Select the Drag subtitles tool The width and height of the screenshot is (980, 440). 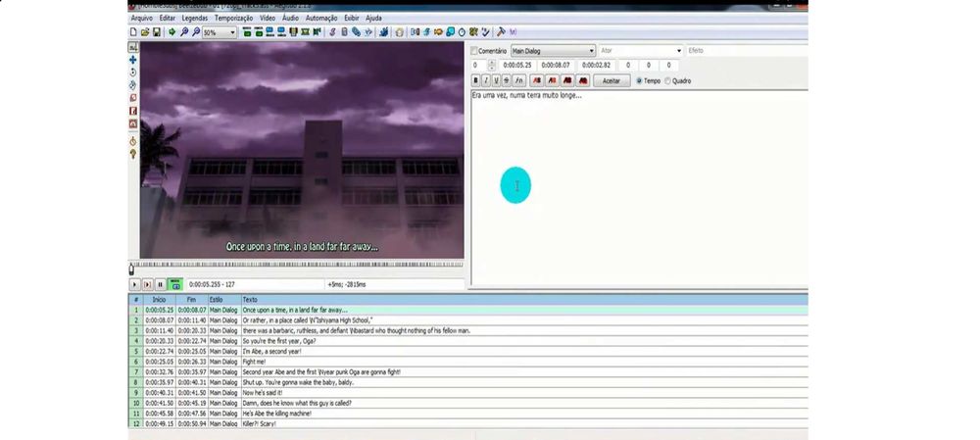click(132, 60)
